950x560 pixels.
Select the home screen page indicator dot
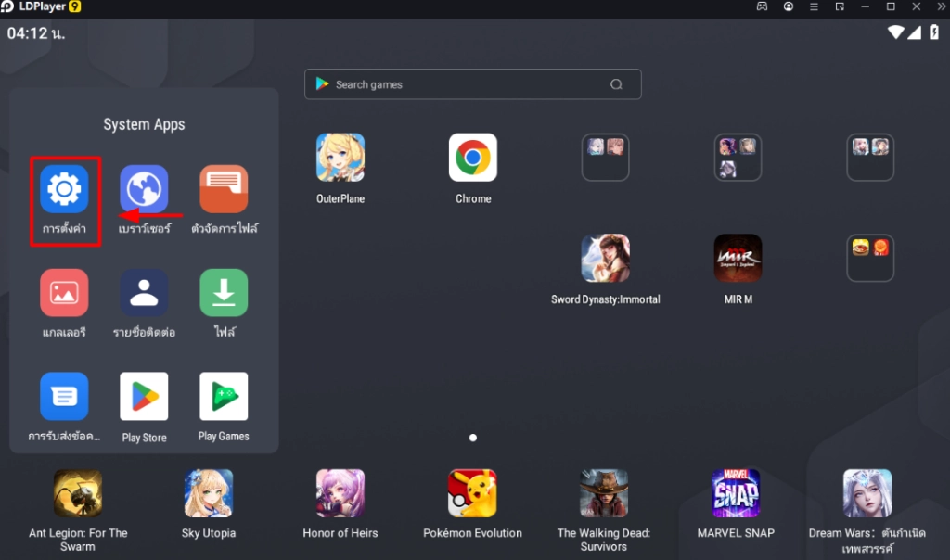(473, 438)
